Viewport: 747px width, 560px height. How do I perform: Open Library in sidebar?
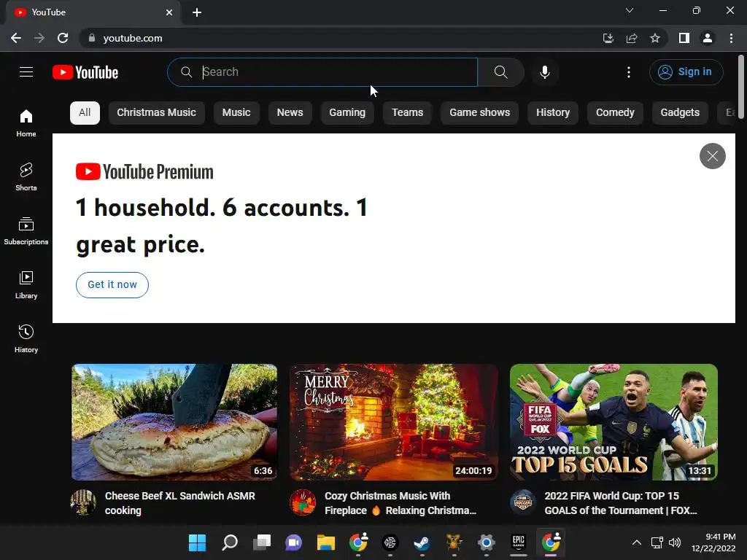26,285
